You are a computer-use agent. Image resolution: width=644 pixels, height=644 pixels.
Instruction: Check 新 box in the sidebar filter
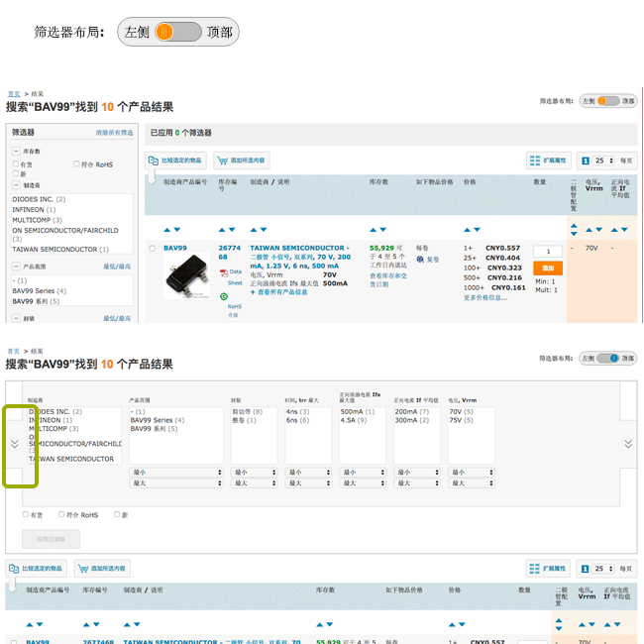pyautogui.click(x=15, y=173)
